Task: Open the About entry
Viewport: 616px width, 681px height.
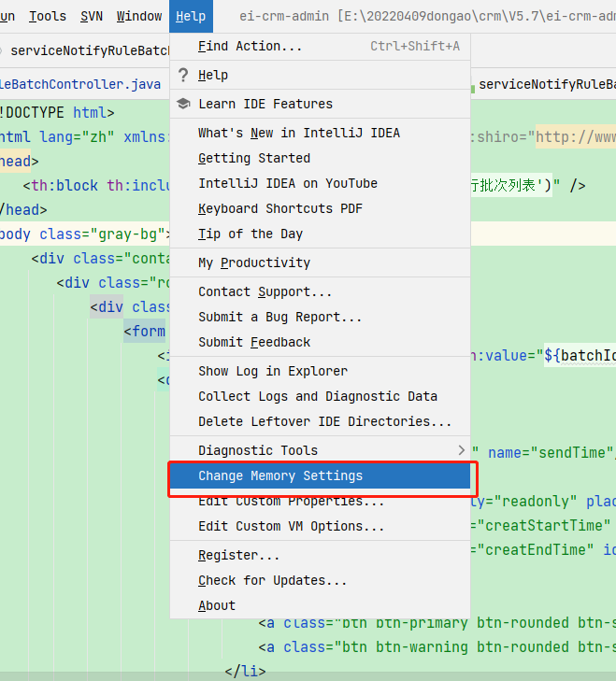Action: coord(320,605)
